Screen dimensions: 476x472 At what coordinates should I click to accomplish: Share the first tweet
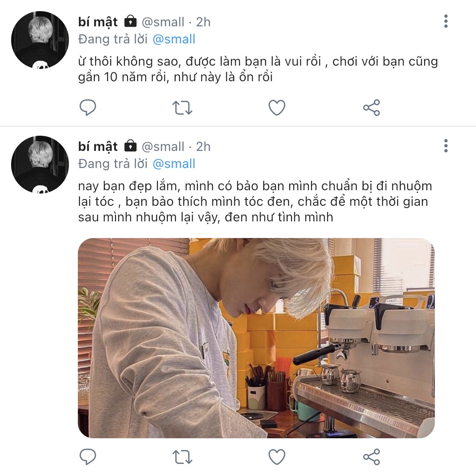(371, 108)
